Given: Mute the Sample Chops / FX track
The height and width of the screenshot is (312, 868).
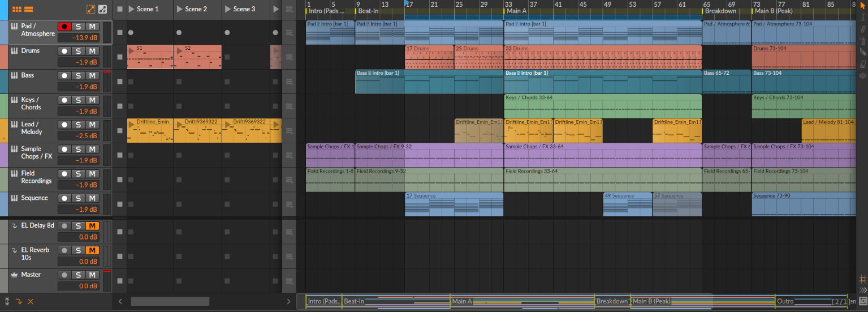Looking at the screenshot, I should click(92, 149).
